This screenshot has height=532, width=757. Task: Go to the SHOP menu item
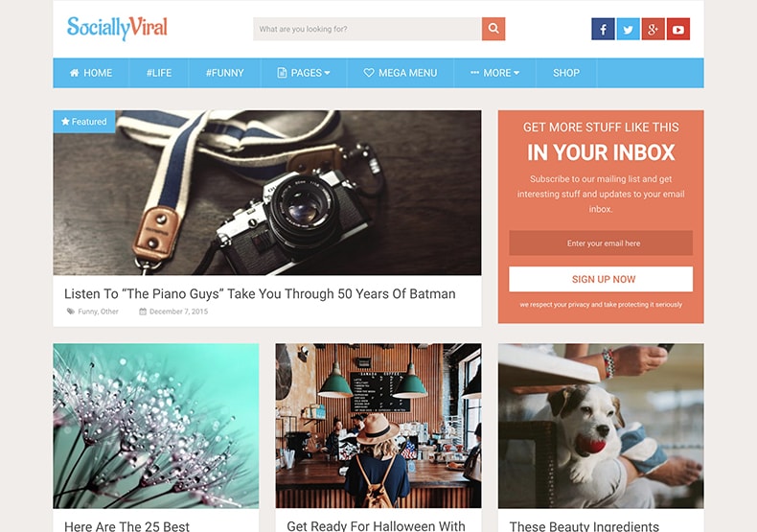pyautogui.click(x=565, y=73)
